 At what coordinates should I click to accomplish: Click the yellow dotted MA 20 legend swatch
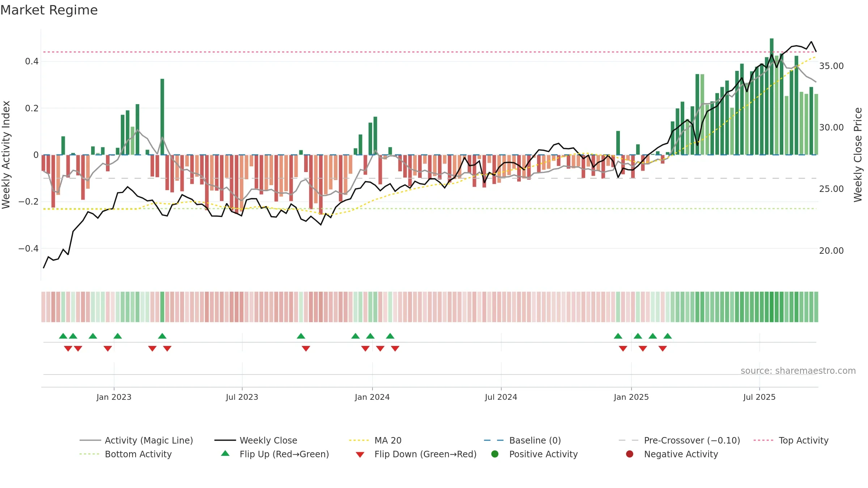click(x=359, y=440)
